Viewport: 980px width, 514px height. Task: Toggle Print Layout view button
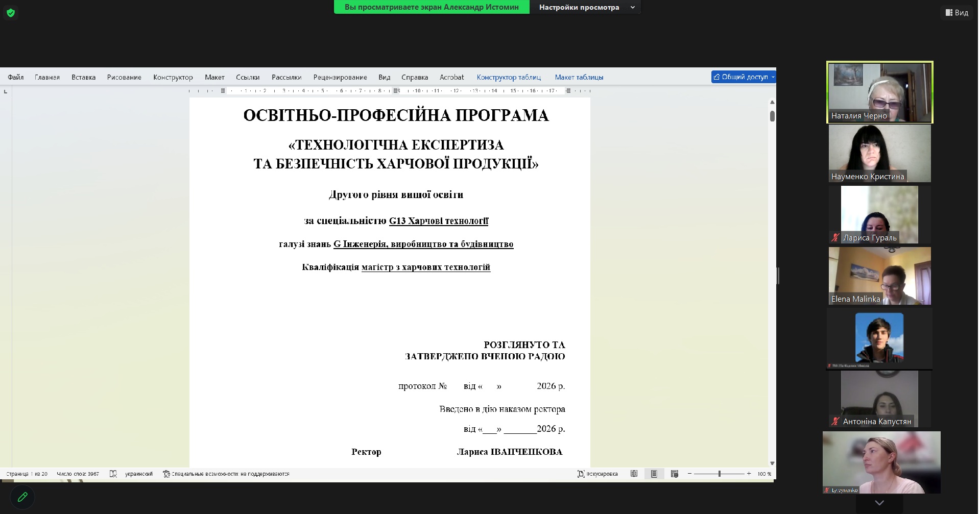point(654,474)
